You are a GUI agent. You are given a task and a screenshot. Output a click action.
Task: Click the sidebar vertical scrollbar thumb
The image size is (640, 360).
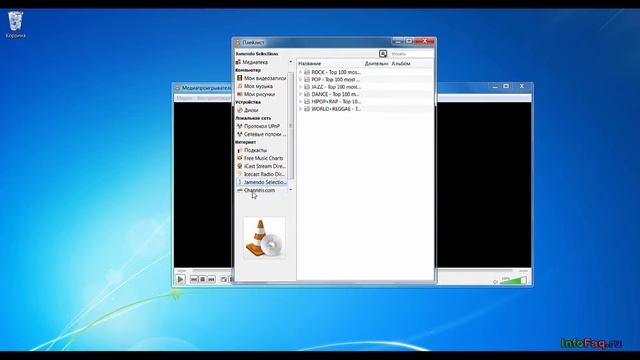[291, 126]
